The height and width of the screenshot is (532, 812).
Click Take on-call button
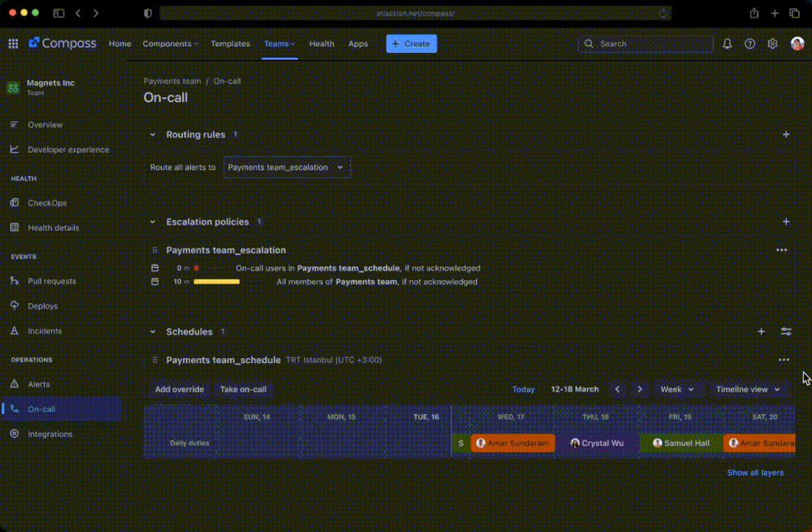click(243, 389)
